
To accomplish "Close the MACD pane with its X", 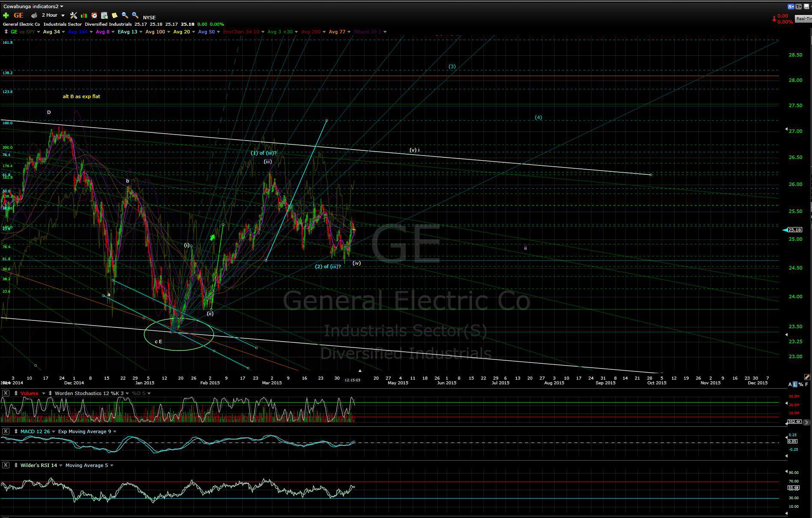I will pyautogui.click(x=6, y=431).
